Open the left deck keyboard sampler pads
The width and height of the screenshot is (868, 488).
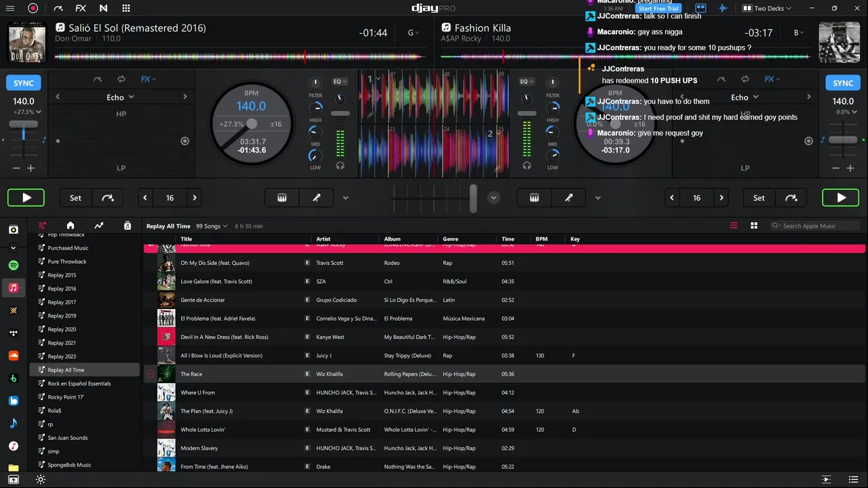click(x=282, y=198)
